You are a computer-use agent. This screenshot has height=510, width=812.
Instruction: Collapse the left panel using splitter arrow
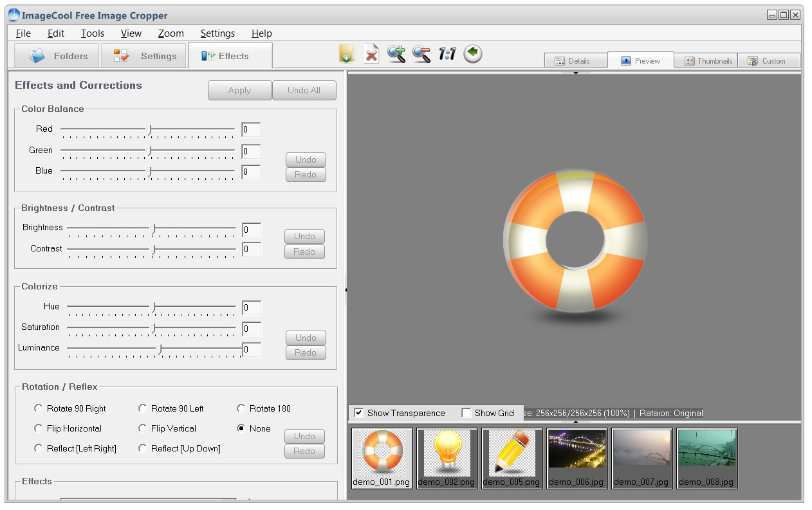tap(346, 290)
